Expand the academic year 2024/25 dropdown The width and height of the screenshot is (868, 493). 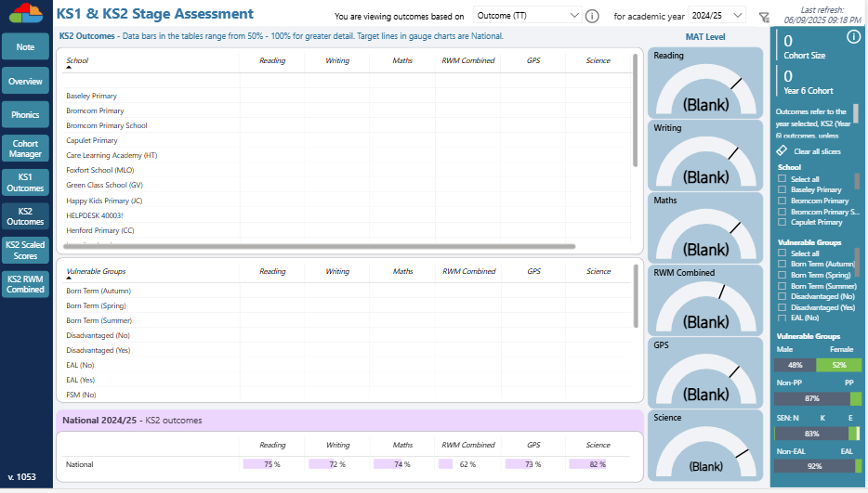[717, 16]
